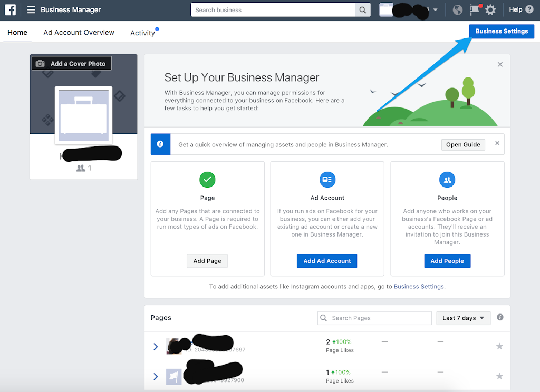540x392 pixels.
Task: Focus the Search Pages field
Action: coord(374,318)
